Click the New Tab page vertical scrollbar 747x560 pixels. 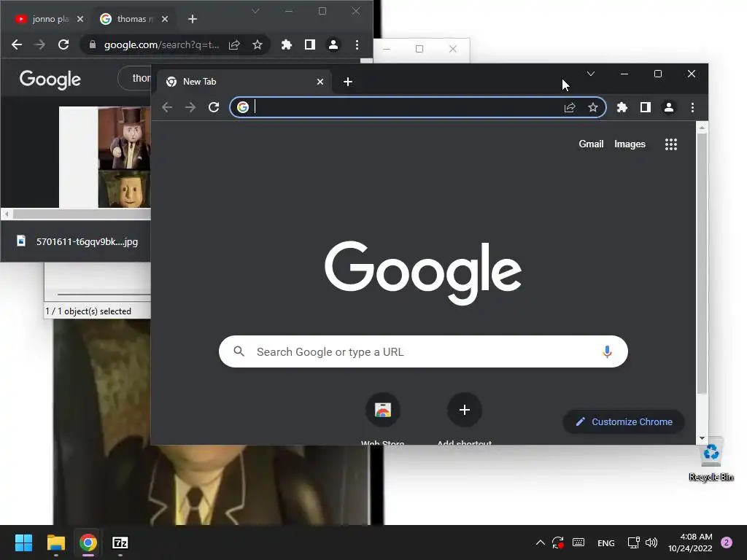pyautogui.click(x=702, y=263)
